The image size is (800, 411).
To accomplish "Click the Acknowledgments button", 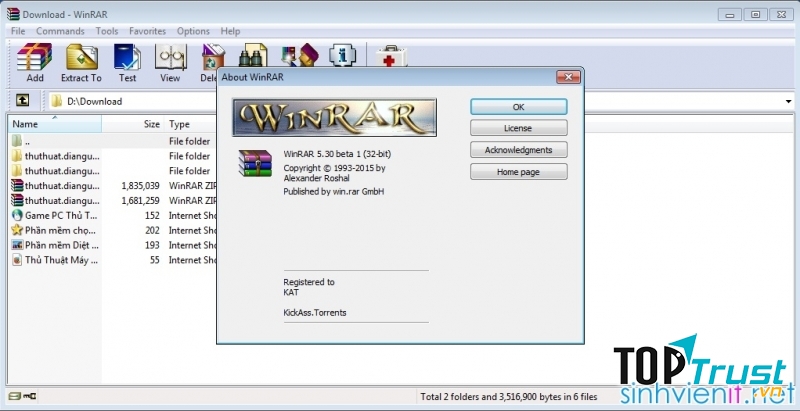I will click(x=518, y=150).
